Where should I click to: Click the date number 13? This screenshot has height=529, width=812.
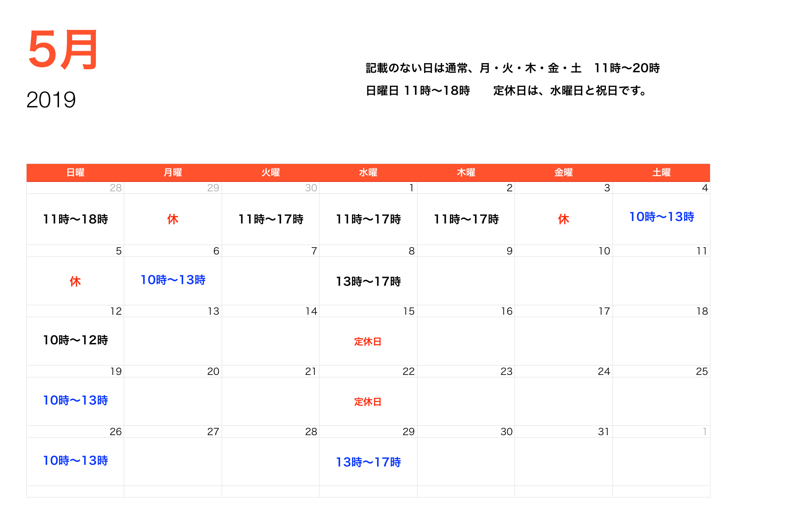tap(213, 311)
